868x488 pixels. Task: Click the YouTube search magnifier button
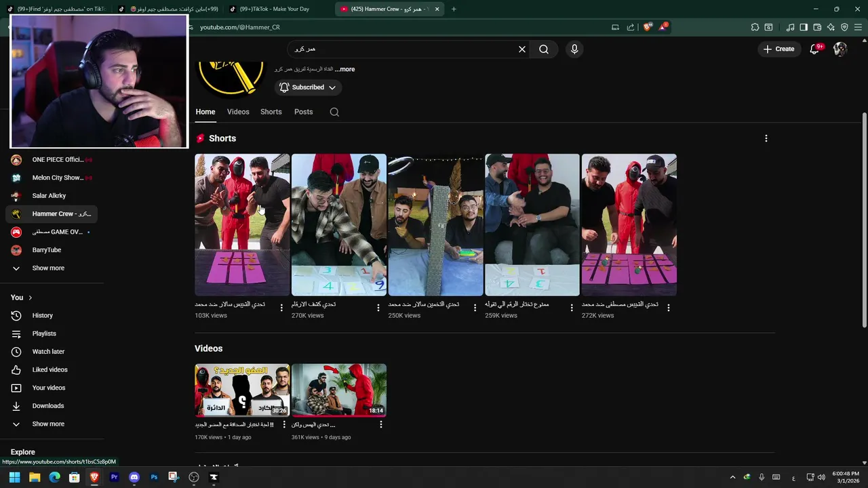pyautogui.click(x=544, y=49)
